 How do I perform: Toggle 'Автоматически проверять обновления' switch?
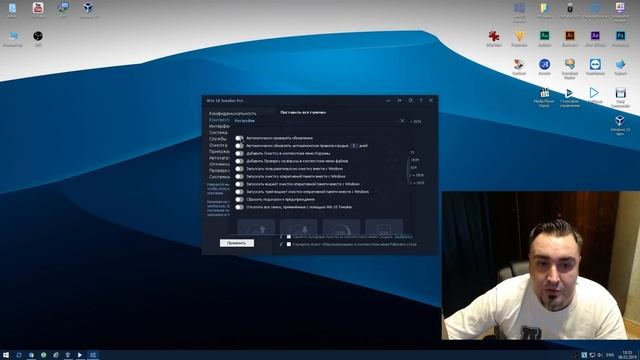pyautogui.click(x=239, y=138)
